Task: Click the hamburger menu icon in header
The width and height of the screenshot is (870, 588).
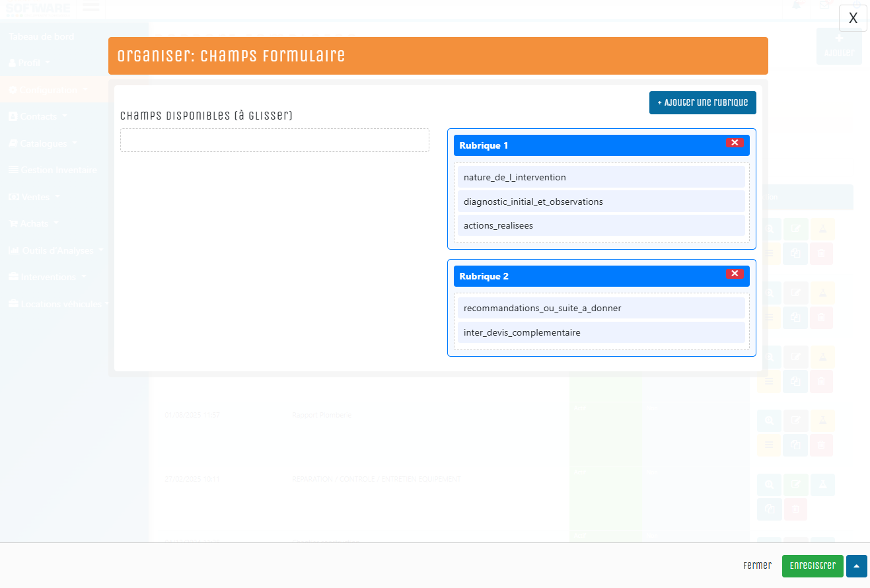Action: (91, 7)
